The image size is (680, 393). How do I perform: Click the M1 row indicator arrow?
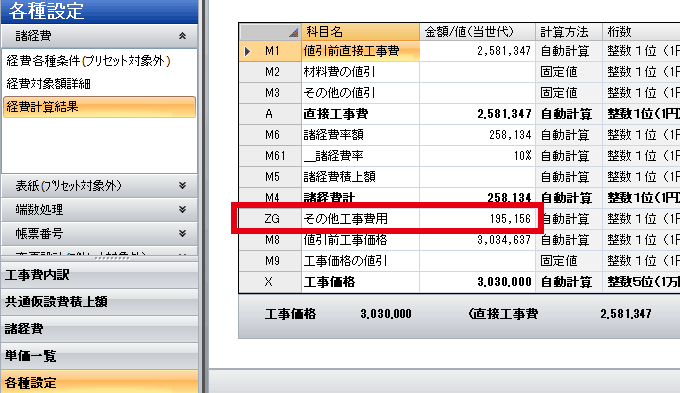pyautogui.click(x=248, y=51)
